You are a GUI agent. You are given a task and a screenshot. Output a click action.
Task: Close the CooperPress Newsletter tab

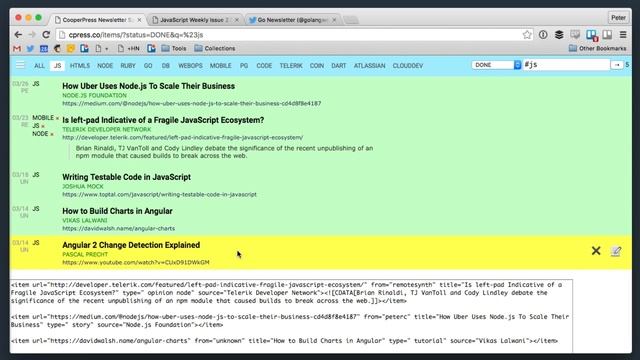(140, 20)
